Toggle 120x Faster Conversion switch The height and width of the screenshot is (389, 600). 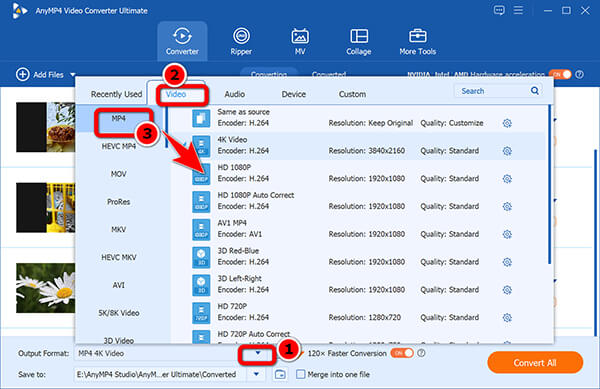tap(402, 353)
